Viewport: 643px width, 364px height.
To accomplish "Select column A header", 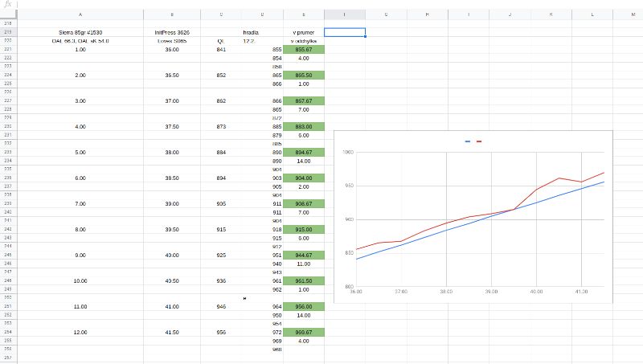I will [80, 14].
